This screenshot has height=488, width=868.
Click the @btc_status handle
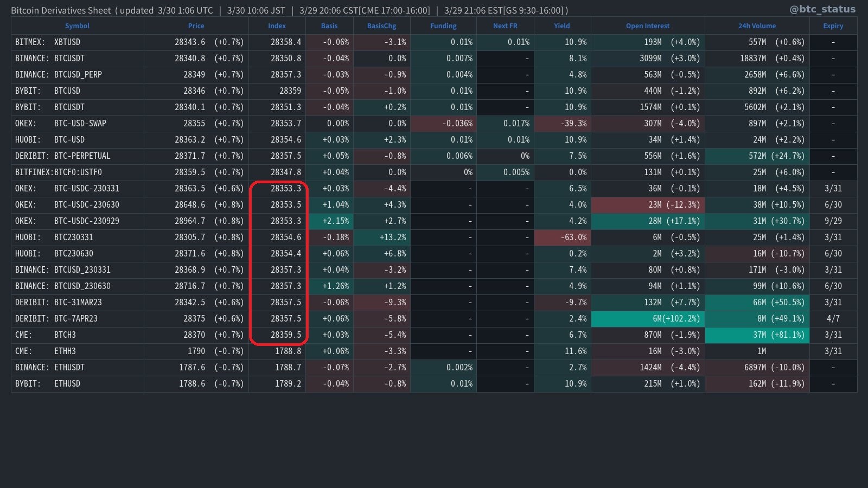[x=822, y=9]
